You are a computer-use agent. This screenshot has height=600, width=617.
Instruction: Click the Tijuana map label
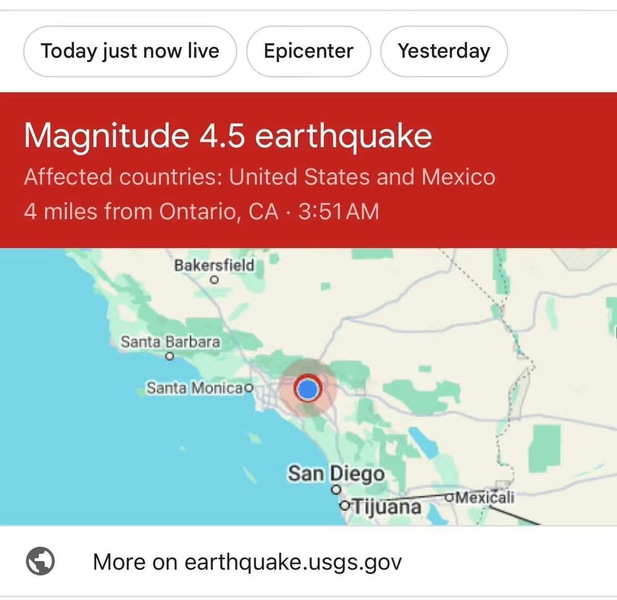pyautogui.click(x=387, y=508)
